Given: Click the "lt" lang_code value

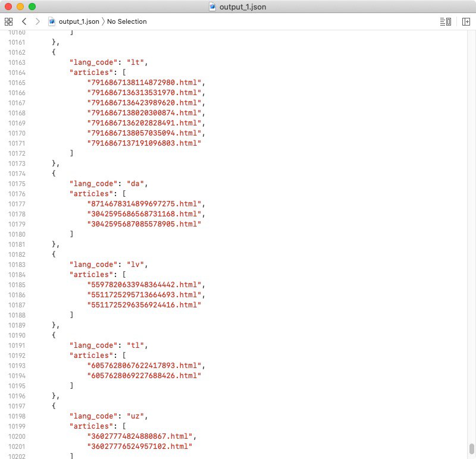Looking at the screenshot, I should click(x=135, y=62).
